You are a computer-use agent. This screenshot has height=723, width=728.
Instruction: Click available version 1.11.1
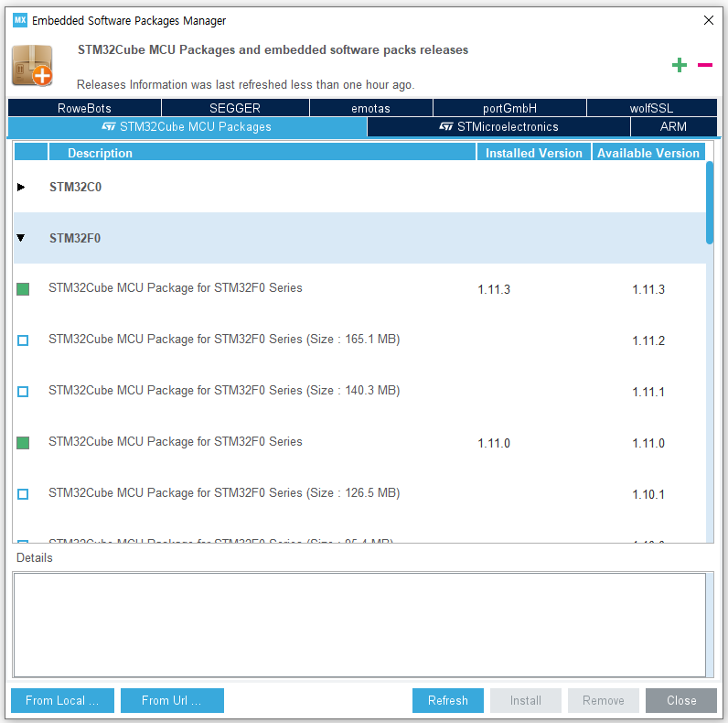(x=648, y=392)
